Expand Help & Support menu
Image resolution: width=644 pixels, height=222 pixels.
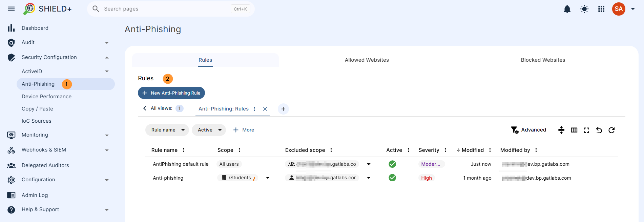click(x=107, y=210)
